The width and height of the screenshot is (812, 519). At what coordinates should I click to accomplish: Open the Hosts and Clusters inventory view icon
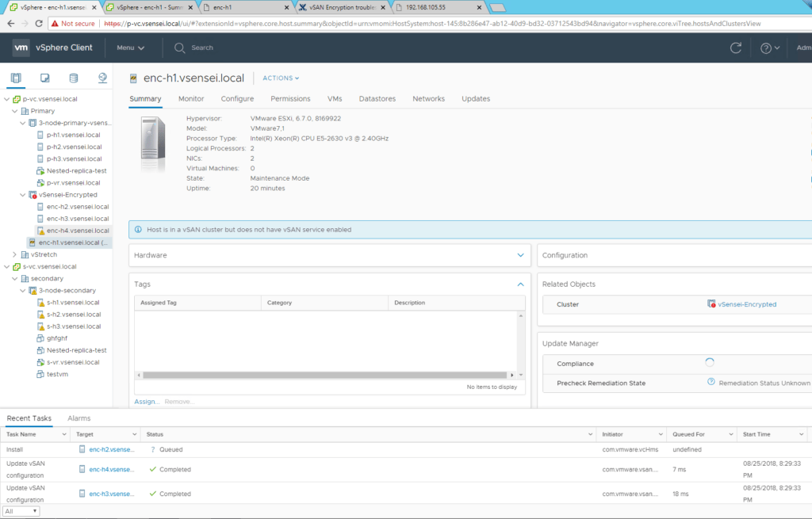coord(17,78)
